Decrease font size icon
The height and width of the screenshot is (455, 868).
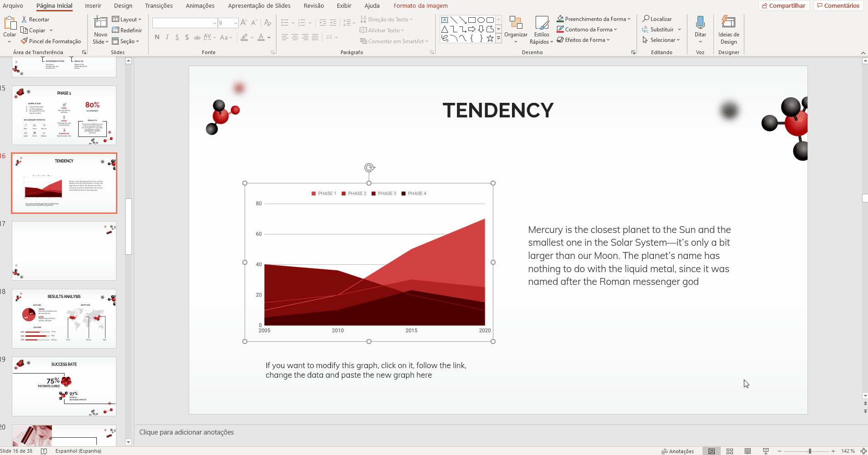coord(254,22)
